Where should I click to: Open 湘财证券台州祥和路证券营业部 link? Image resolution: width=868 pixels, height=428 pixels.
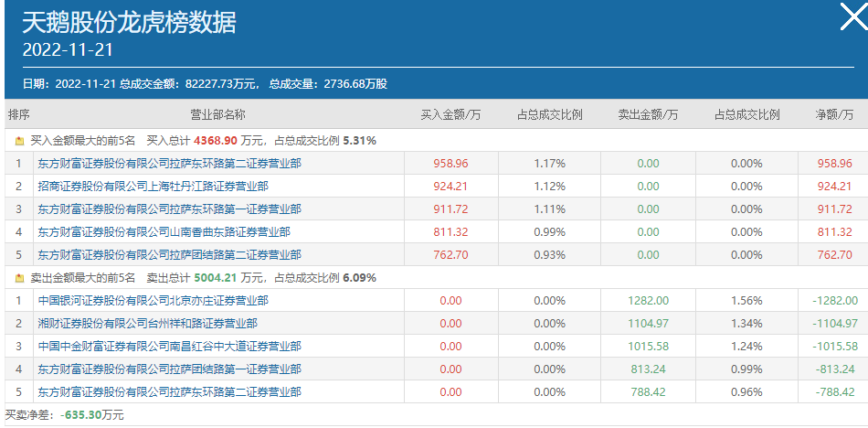148,323
